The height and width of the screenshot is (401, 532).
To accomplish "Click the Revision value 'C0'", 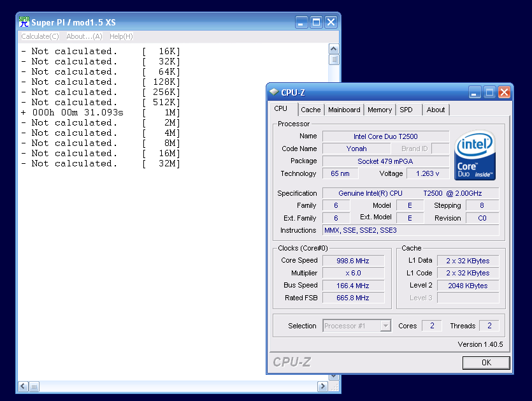I will pyautogui.click(x=482, y=218).
